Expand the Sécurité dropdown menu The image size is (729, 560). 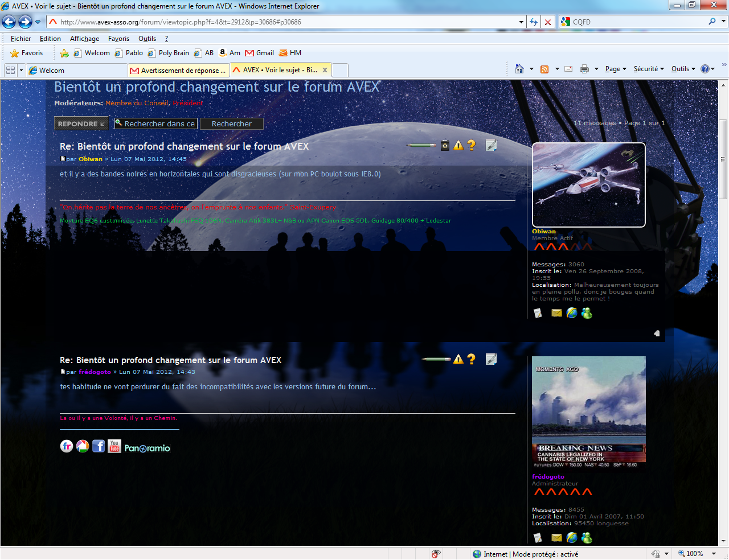click(649, 69)
